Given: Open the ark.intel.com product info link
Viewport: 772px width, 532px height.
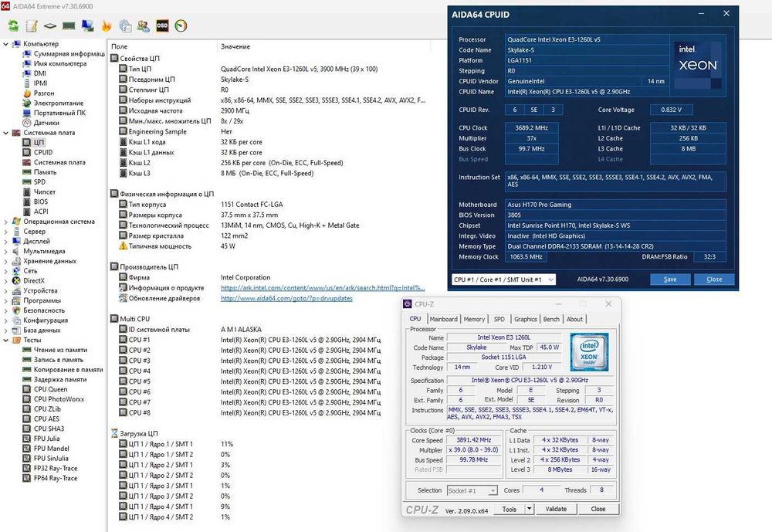Looking at the screenshot, I should pos(323,288).
